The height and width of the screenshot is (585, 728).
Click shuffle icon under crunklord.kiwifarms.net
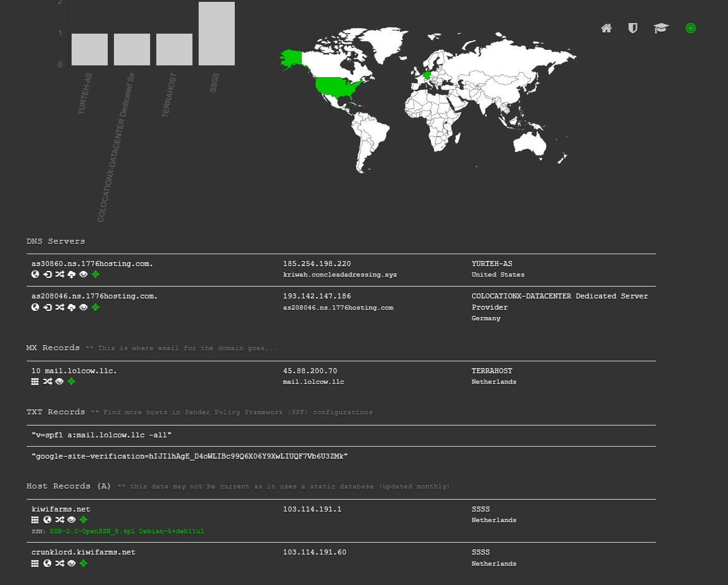[x=59, y=563]
